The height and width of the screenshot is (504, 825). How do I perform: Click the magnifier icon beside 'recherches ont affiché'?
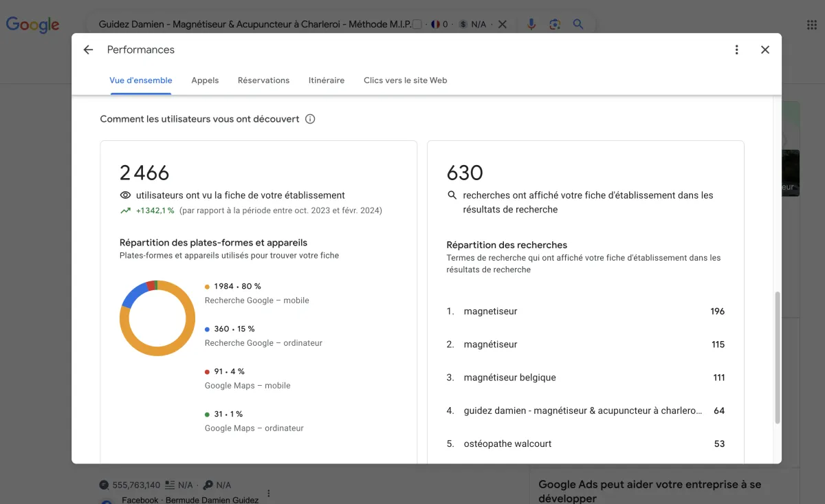[x=452, y=195]
